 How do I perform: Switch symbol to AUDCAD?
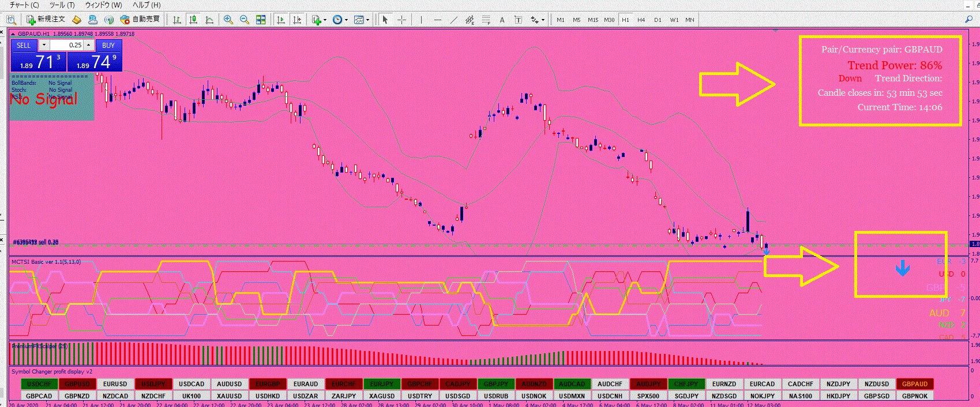[572, 384]
